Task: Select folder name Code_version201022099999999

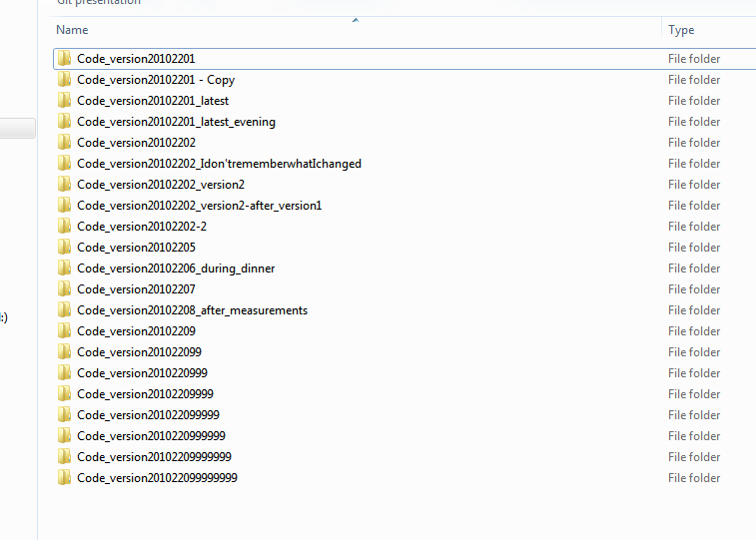Action: (157, 478)
